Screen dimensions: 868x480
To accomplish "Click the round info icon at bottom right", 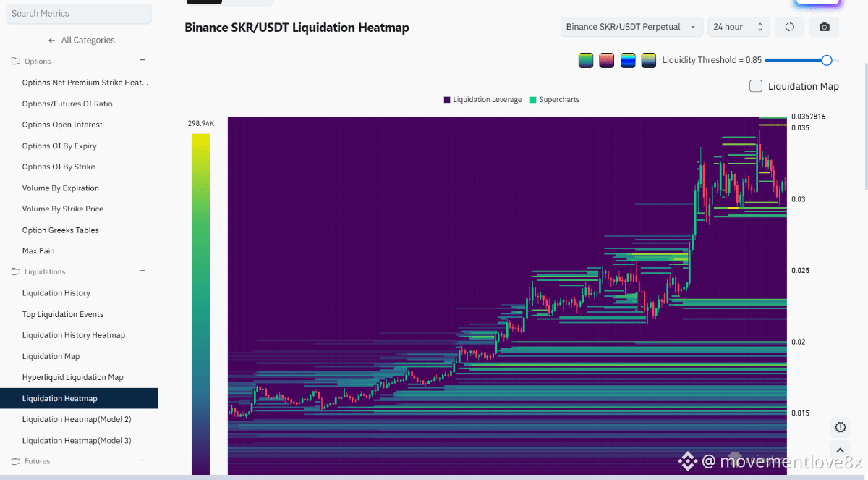I will click(841, 427).
